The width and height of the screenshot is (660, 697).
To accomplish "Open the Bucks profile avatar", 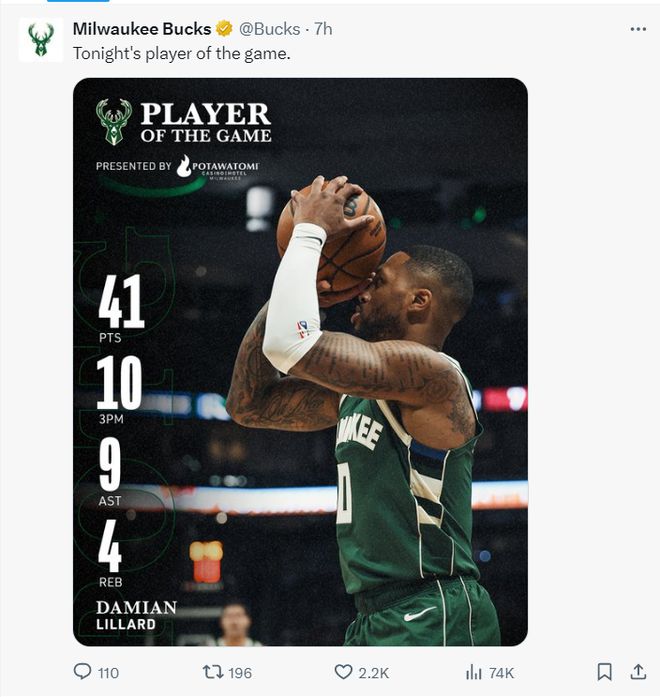I will pyautogui.click(x=41, y=40).
